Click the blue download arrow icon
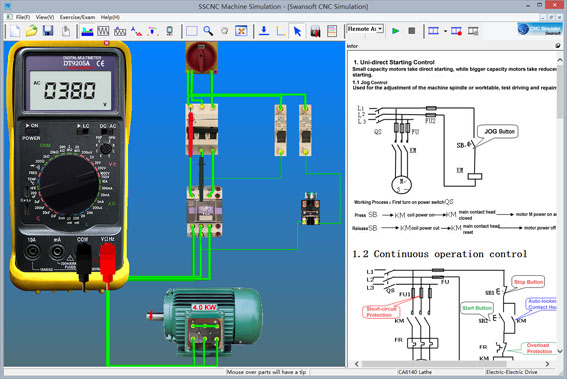 click(264, 31)
